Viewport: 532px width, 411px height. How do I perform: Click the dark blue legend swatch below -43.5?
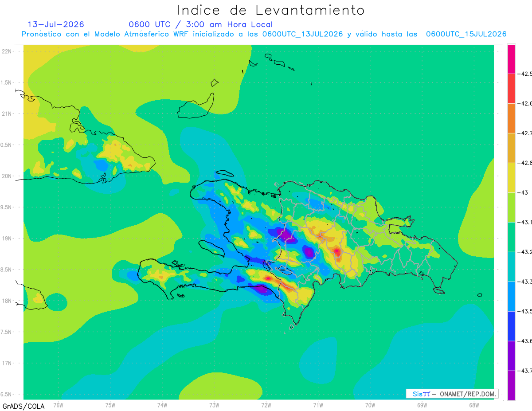tap(511, 326)
